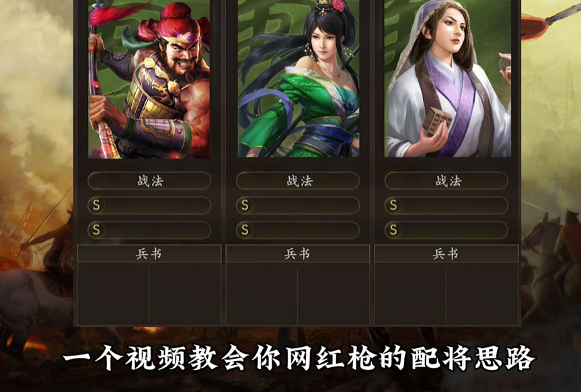Click the 战法 header under the warrior

[x=149, y=181]
